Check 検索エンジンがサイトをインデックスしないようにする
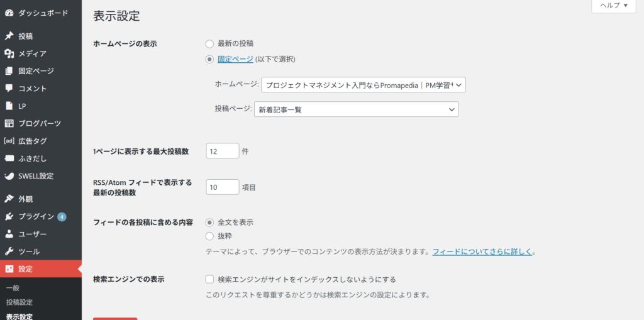The image size is (644, 320). [x=209, y=280]
